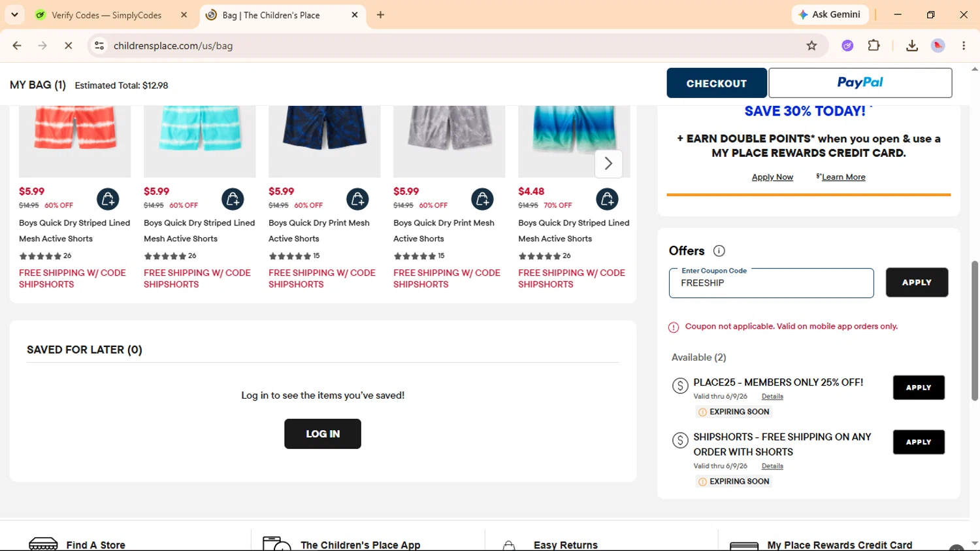Add the $4.48 blue ombre shorts to bag
The image size is (980, 551).
607,199
